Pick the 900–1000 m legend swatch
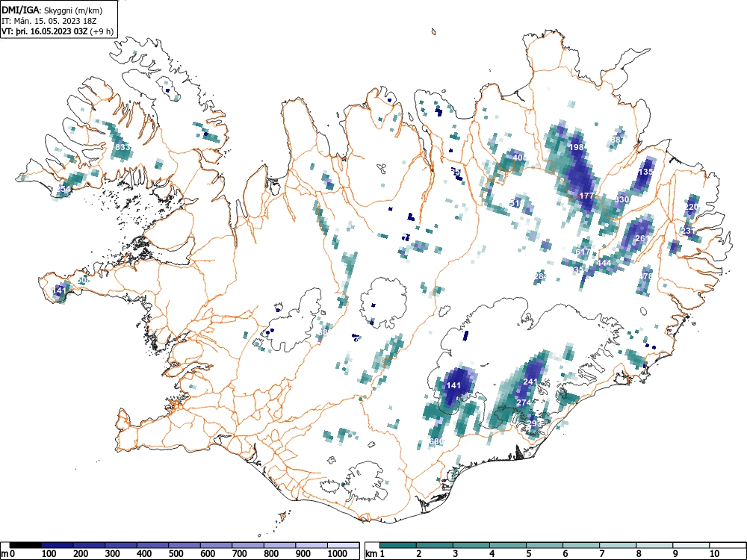Image resolution: width=747 pixels, height=560 pixels. click(x=311, y=545)
